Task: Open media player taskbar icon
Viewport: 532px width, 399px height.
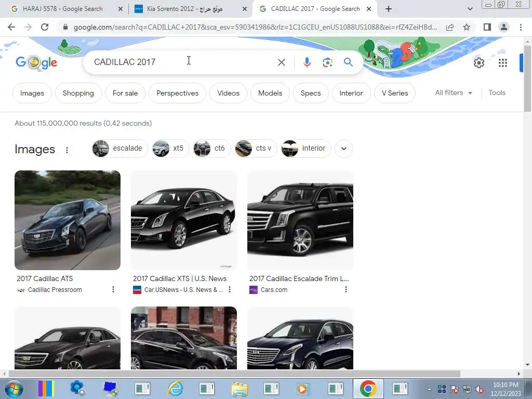Action: (303, 389)
